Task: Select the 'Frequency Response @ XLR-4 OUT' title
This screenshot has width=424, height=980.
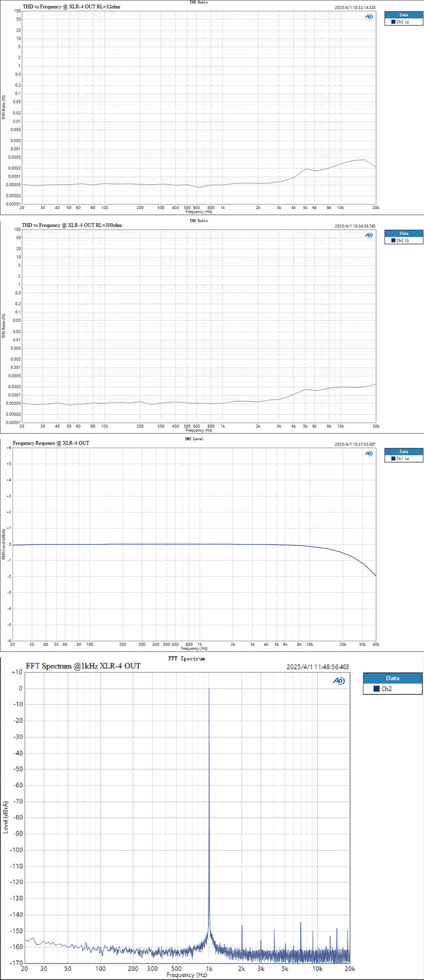Action: coord(51,443)
